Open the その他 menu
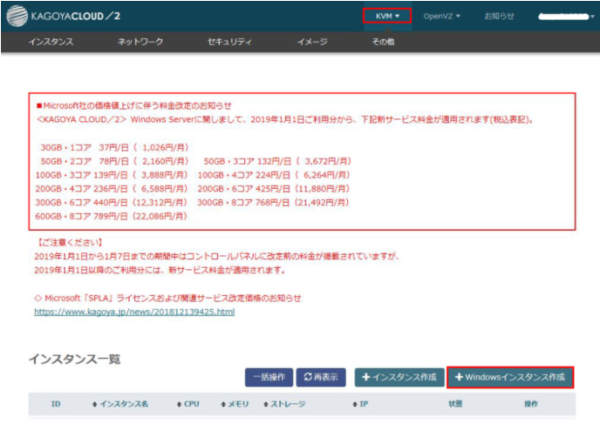Image resolution: width=600 pixels, height=430 pixels. click(383, 42)
